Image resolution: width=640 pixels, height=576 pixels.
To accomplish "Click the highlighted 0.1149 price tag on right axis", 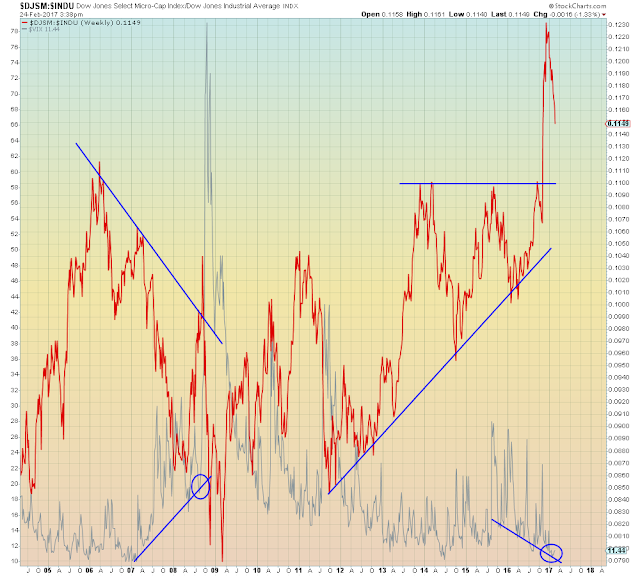I will pos(618,124).
